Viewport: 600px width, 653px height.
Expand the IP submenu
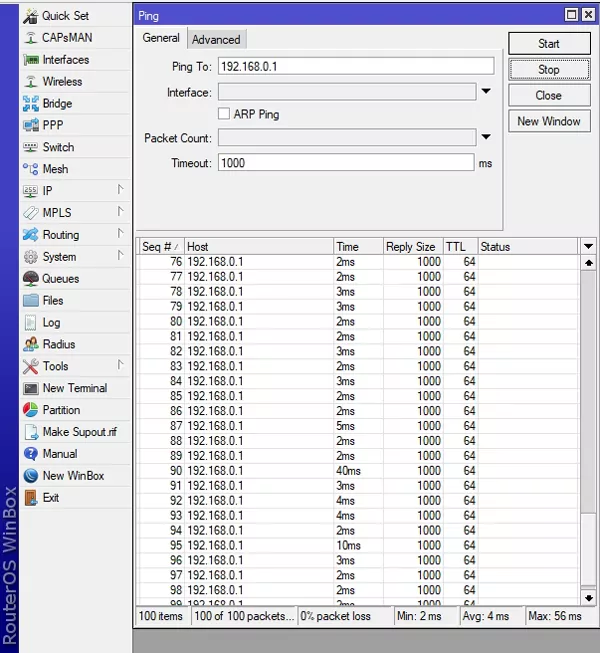[120, 190]
